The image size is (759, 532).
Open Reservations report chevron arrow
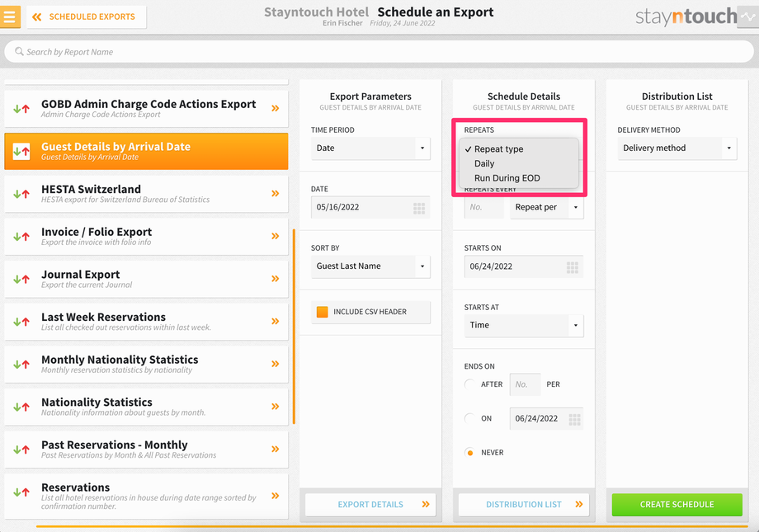276,496
